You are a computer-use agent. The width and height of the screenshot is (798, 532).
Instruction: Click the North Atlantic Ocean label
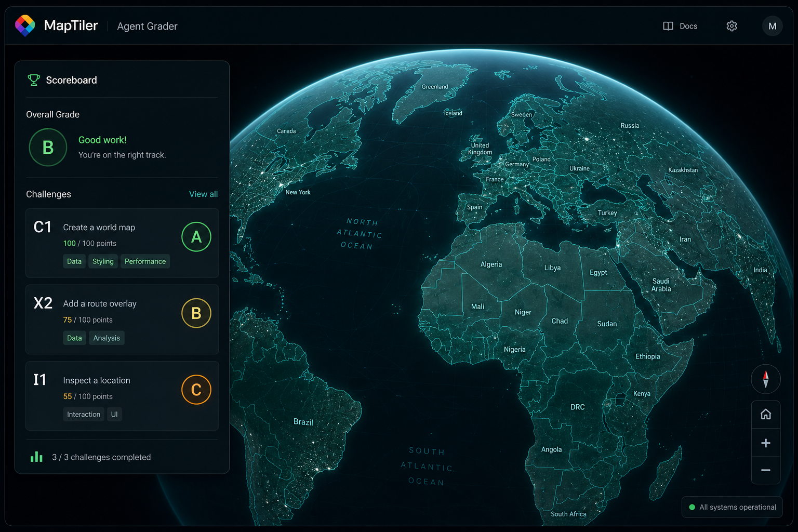point(359,234)
